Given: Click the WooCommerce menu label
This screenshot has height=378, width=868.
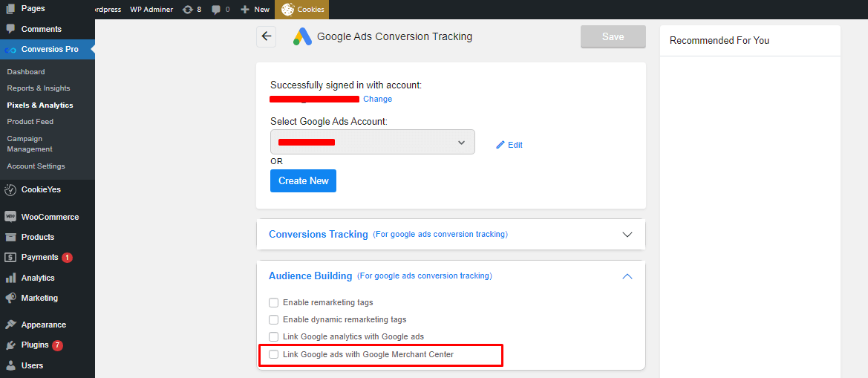Looking at the screenshot, I should coord(50,217).
